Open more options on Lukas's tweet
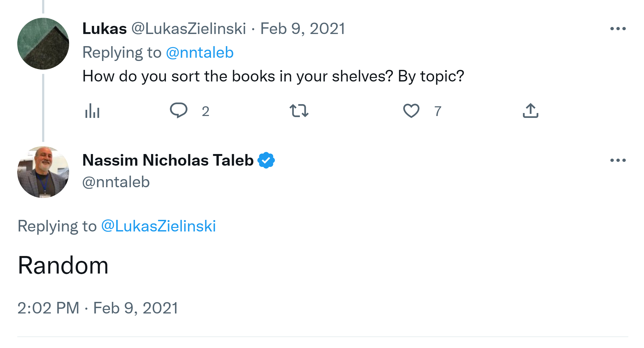 [x=618, y=29]
